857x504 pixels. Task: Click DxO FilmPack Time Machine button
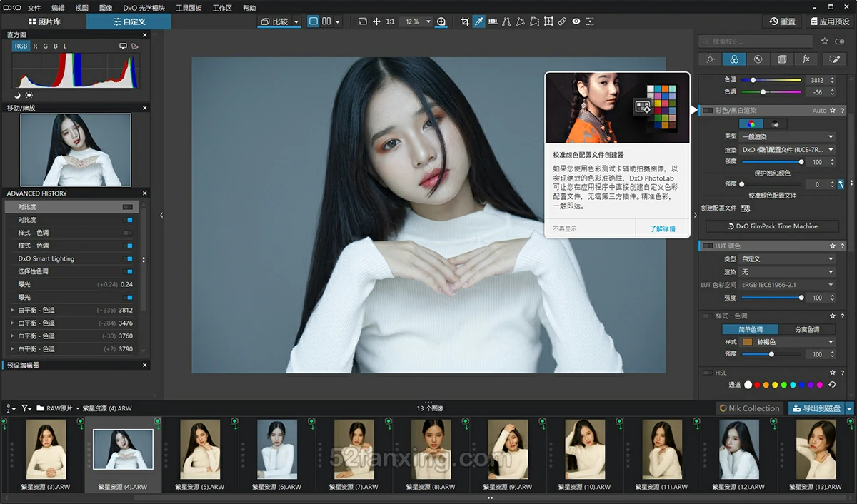[772, 226]
